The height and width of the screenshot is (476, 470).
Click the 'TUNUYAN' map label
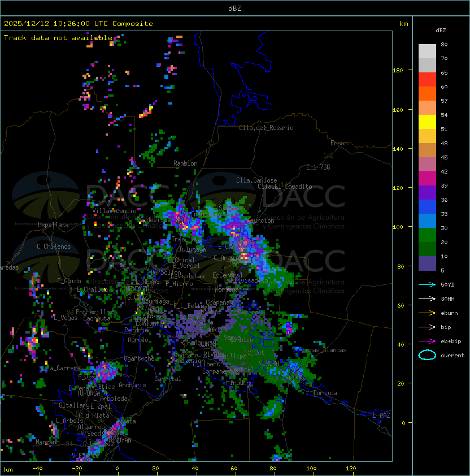pyautogui.click(x=120, y=440)
